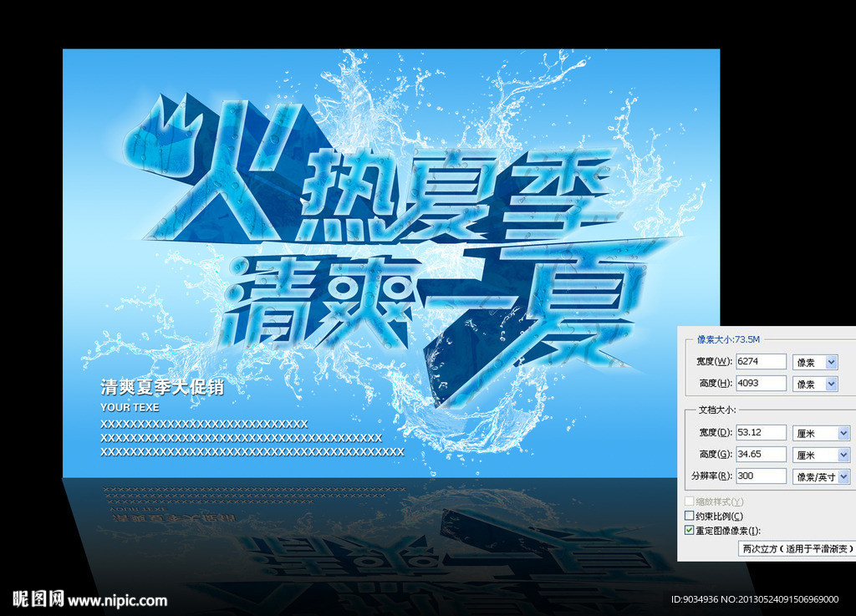The width and height of the screenshot is (856, 616).
Task: Click the pixel width field showing 6274
Action: 761,362
